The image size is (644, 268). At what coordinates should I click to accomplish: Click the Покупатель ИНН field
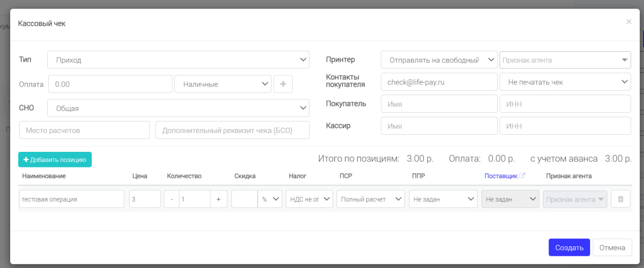(x=565, y=104)
